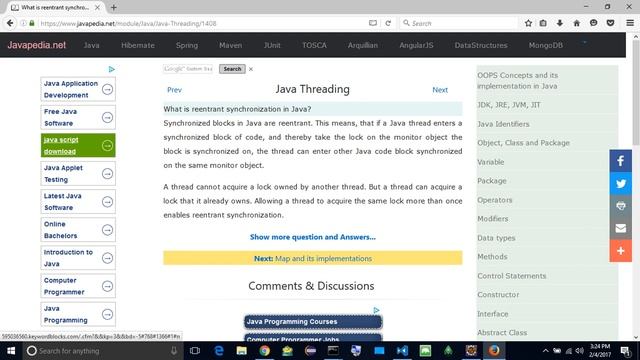Launch Microsoft Edge from the taskbar
The width and height of the screenshot is (640, 360).
pos(219,351)
